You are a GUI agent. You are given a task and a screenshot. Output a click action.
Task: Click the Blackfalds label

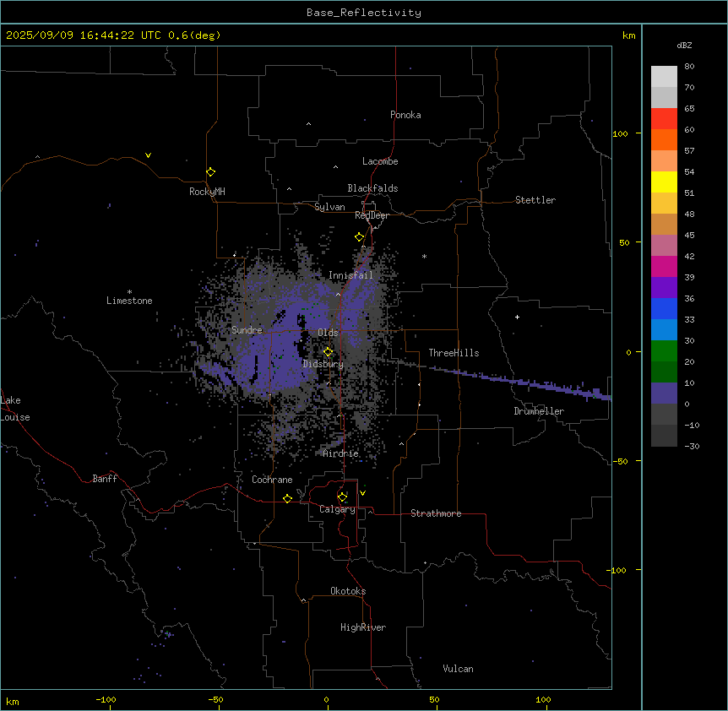pyautogui.click(x=372, y=188)
